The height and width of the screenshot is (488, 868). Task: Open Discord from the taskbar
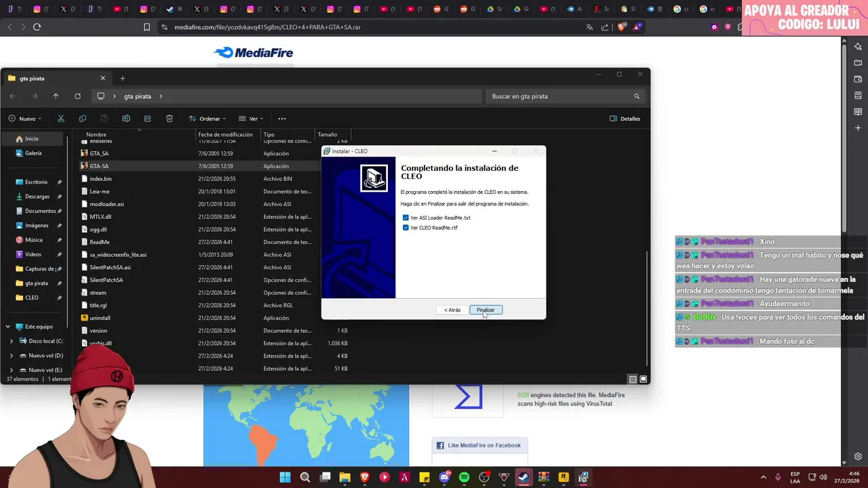point(445,477)
